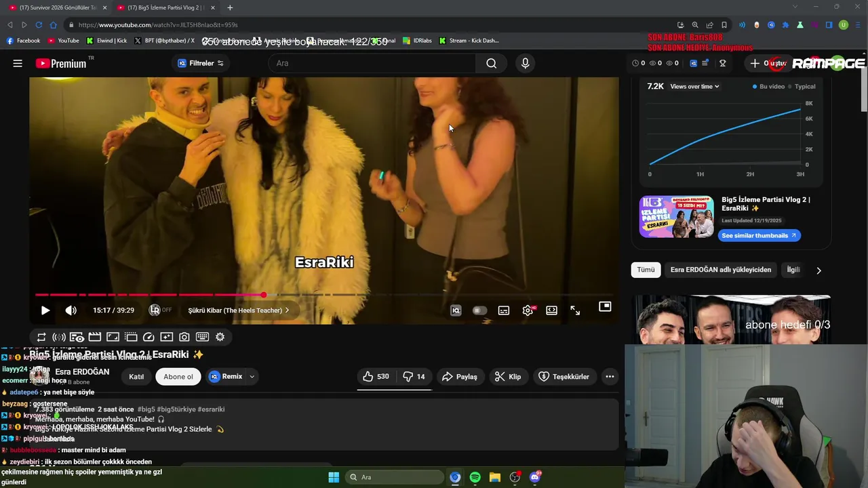This screenshot has width=868, height=488.
Task: Click the screenshot camera icon below player
Action: (184, 337)
